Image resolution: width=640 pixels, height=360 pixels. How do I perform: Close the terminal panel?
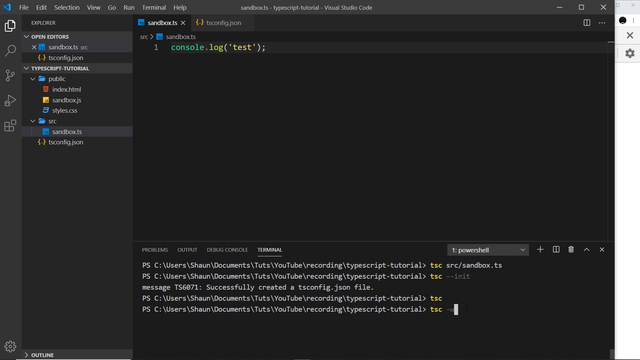[x=602, y=249]
